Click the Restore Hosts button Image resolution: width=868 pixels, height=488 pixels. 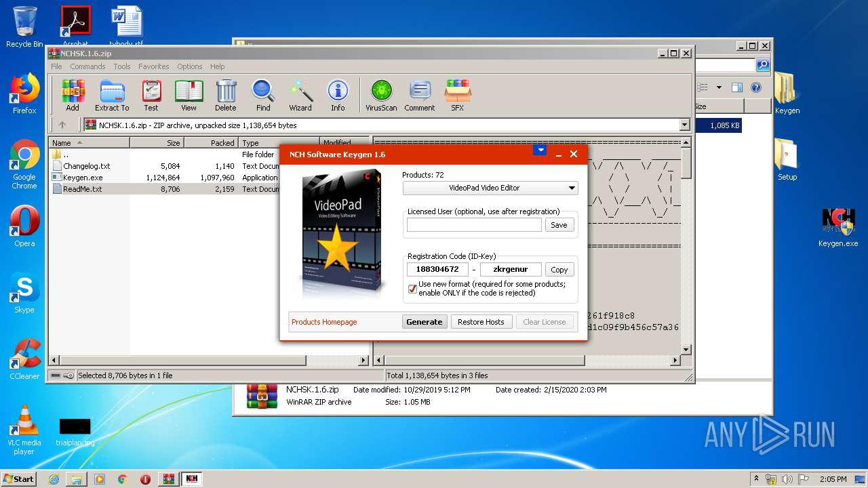point(481,322)
